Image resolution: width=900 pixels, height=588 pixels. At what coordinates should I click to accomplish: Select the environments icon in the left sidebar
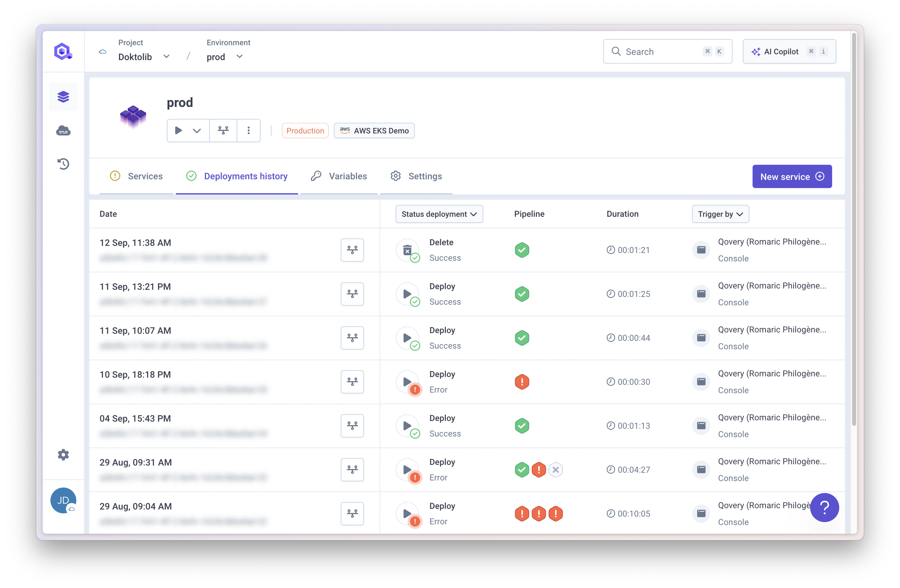click(x=63, y=97)
